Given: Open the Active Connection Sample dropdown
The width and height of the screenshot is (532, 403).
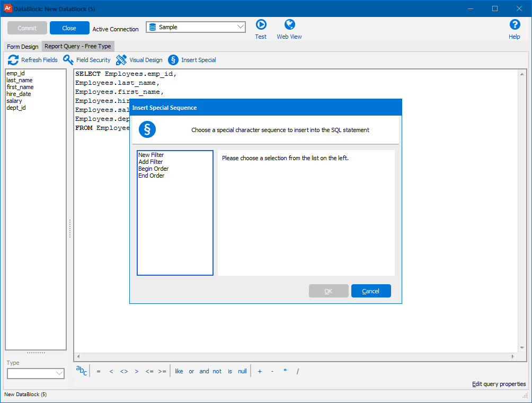Looking at the screenshot, I should [196, 27].
